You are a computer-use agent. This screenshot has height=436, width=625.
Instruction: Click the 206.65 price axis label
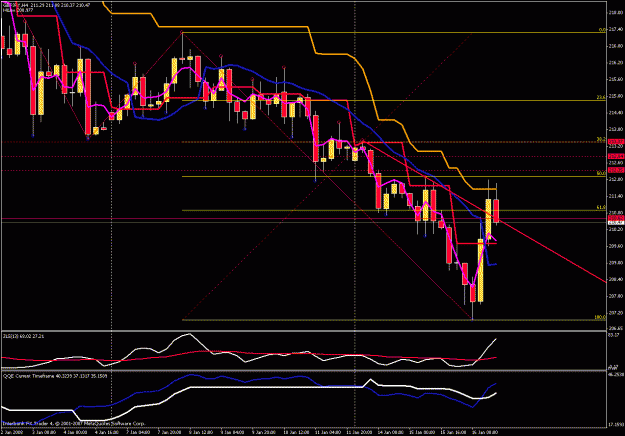pos(616,328)
